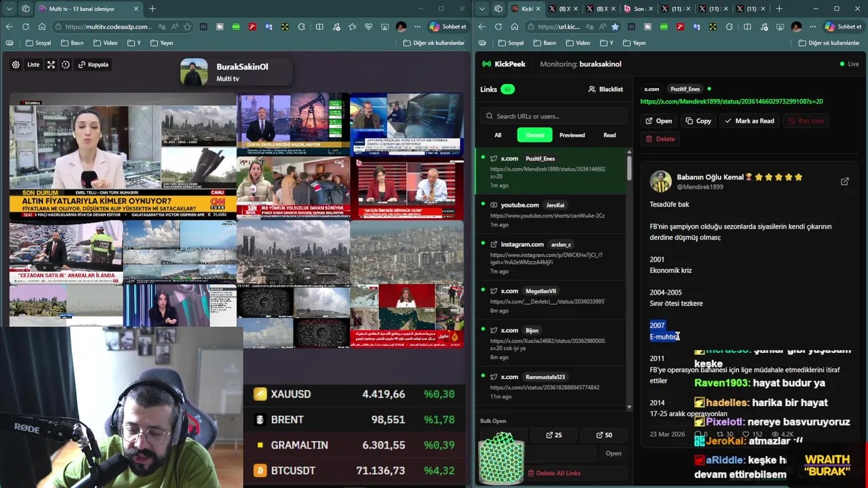Click the info alert icon in the Multi tv toolbar
The image size is (868, 488).
[66, 64]
